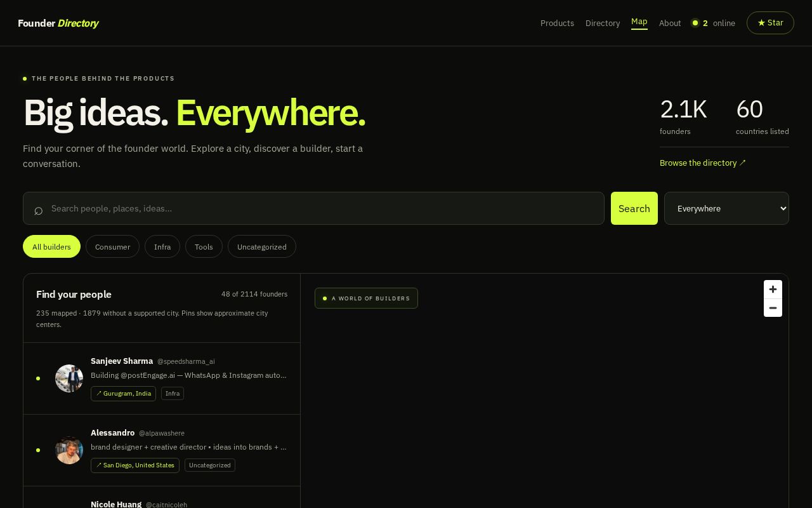Click Alessandro's avatar photo
812x508 pixels.
point(69,450)
